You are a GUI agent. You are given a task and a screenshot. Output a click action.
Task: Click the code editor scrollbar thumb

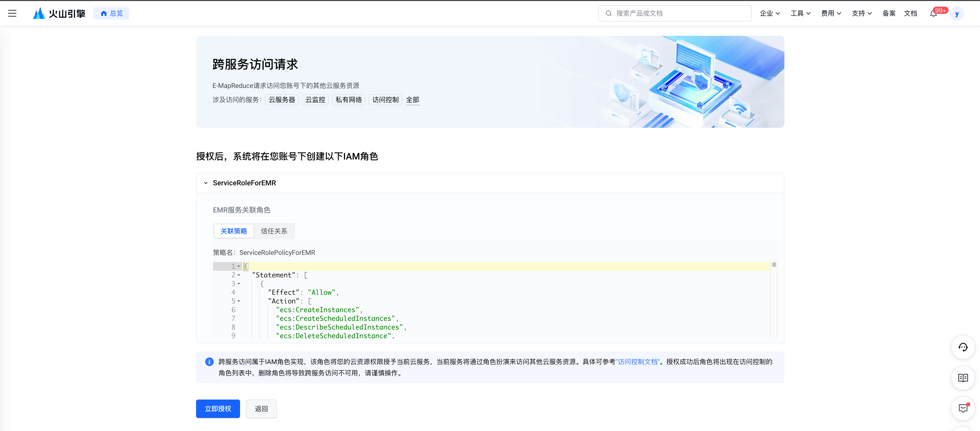click(x=774, y=265)
